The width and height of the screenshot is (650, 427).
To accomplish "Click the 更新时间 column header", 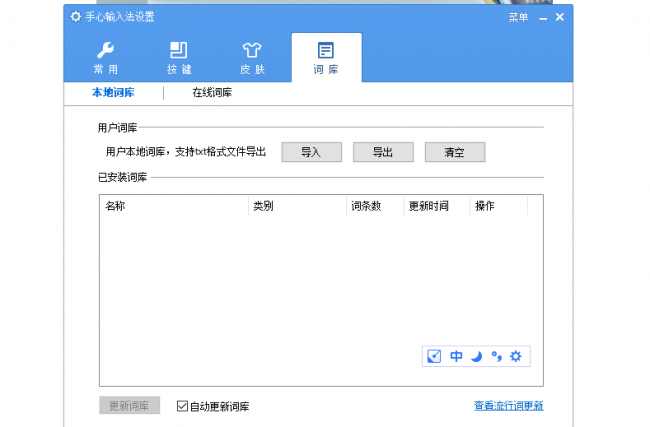I will click(437, 206).
